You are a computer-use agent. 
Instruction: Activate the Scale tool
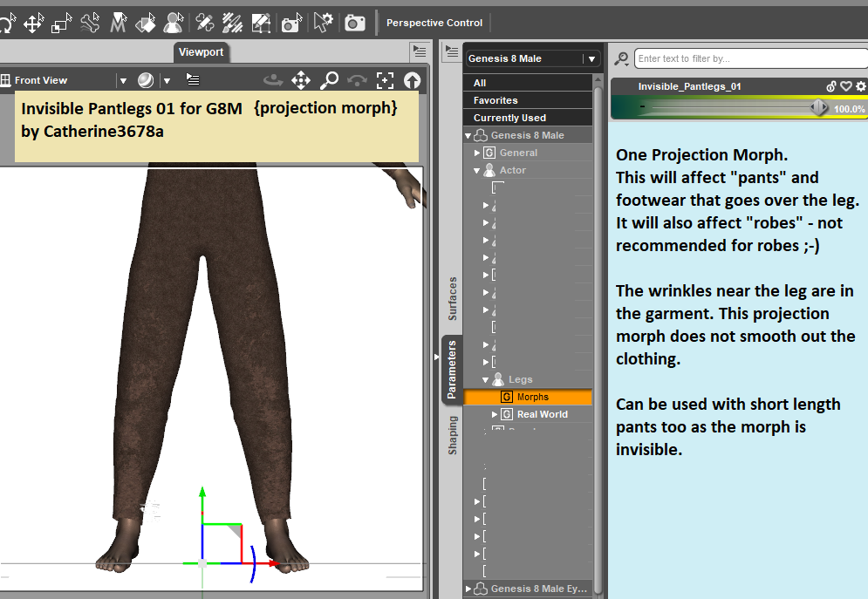pos(59,24)
